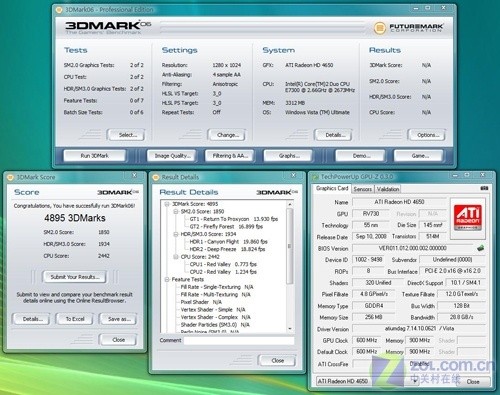Viewport: 500px width, 395px height.
Task: Click the Result Details window title icon
Action: tap(155, 177)
